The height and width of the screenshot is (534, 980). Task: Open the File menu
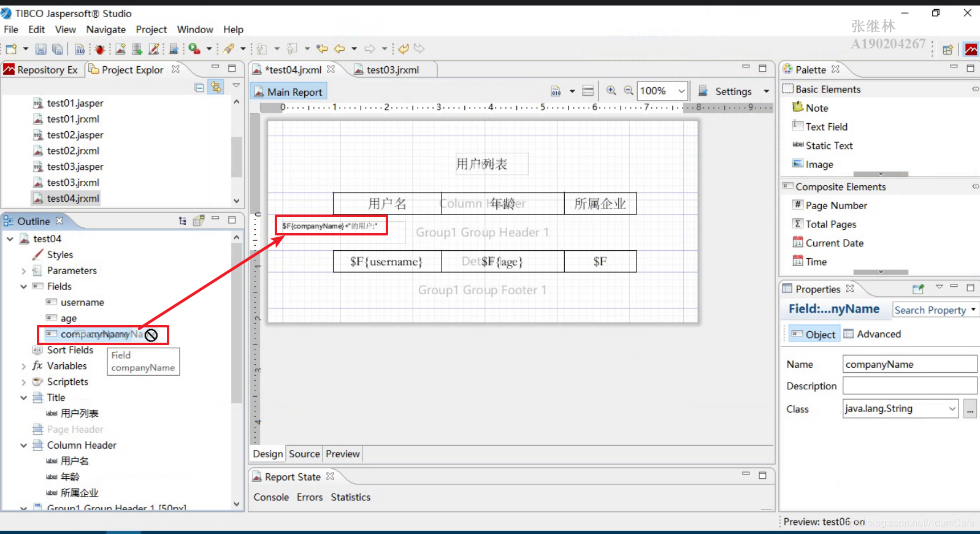coord(11,29)
